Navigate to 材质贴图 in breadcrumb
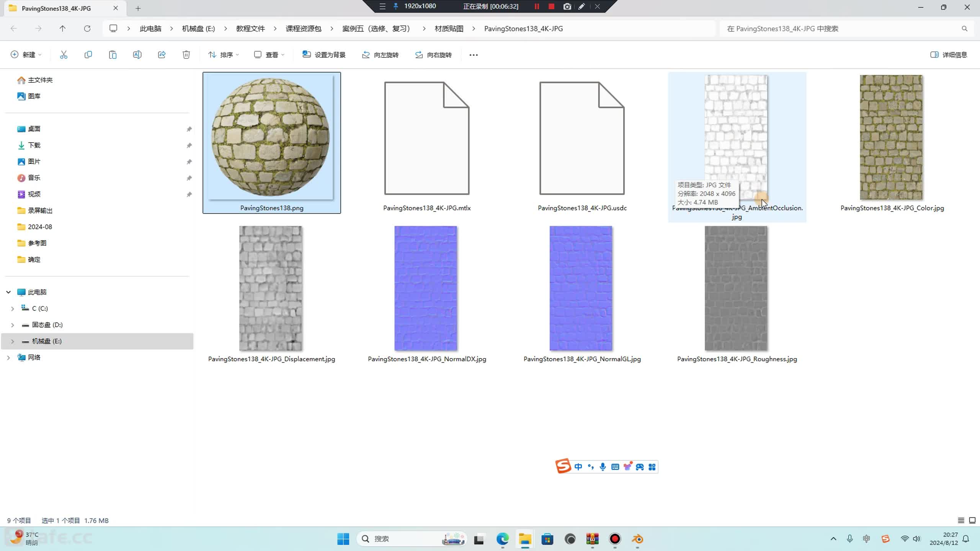 click(x=449, y=29)
